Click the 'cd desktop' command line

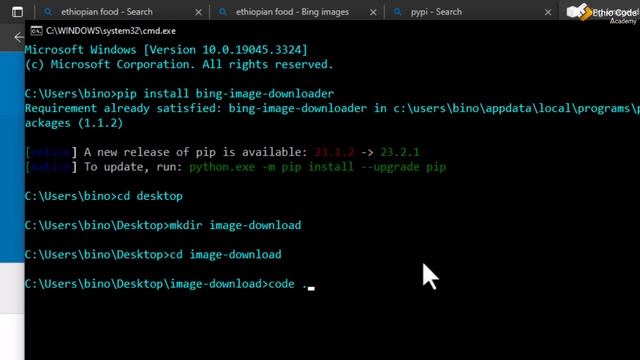click(x=104, y=196)
